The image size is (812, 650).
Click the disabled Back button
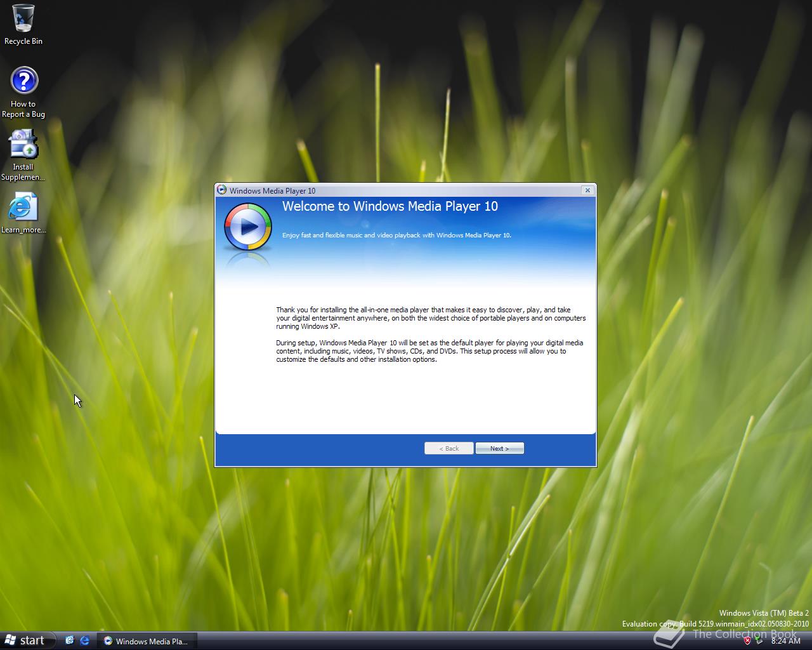pos(449,448)
